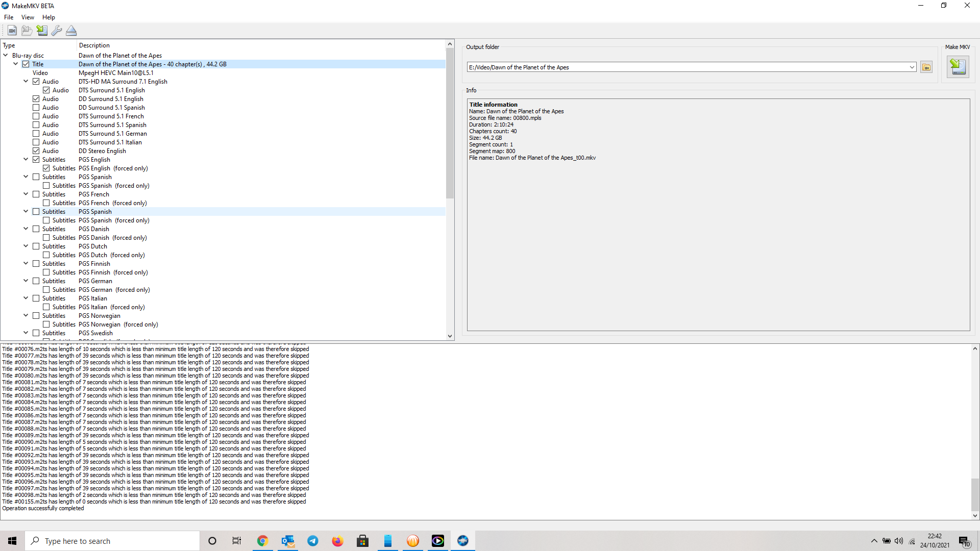Open the File menu
Viewport: 980px width, 551px height.
tap(9, 17)
